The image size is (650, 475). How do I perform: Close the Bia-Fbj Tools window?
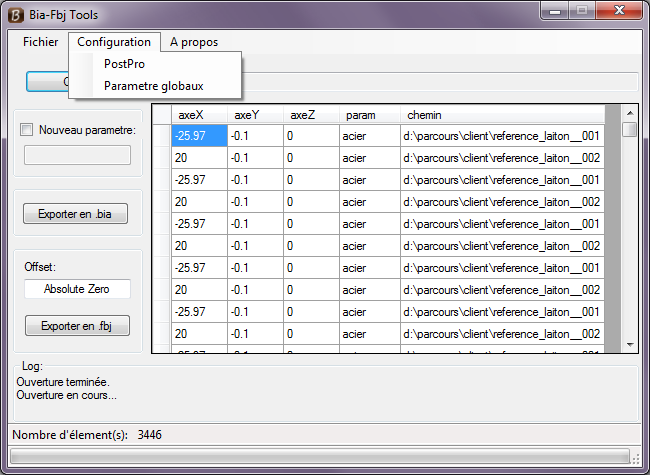pyautogui.click(x=619, y=10)
